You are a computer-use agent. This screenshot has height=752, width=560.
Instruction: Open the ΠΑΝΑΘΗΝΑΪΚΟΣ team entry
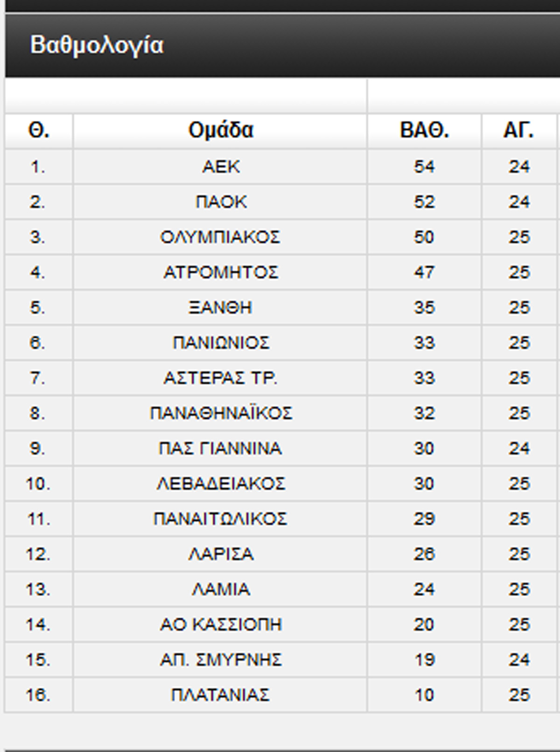(x=220, y=413)
